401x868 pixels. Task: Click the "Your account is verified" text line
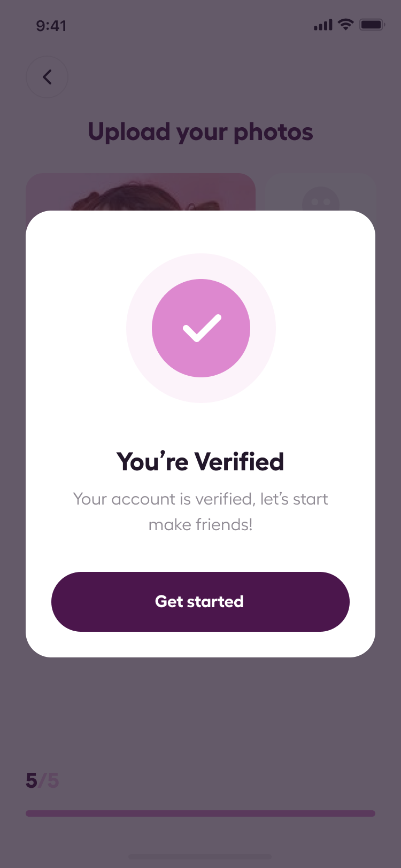coord(200,499)
